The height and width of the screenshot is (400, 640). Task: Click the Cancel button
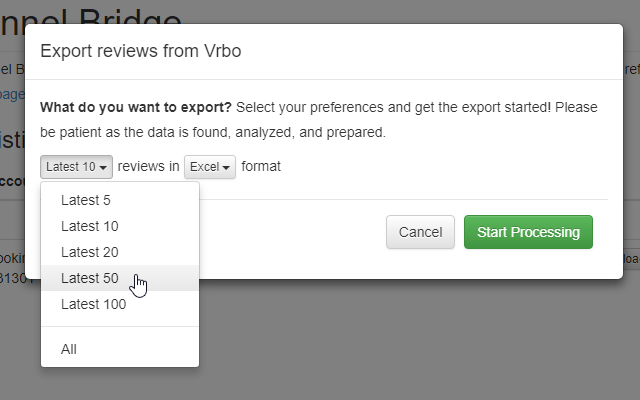(x=420, y=232)
